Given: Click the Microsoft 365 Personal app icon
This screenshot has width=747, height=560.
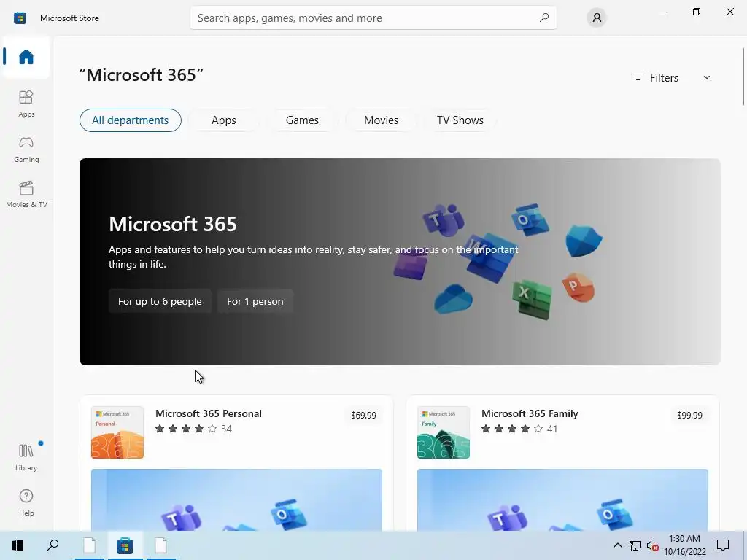Looking at the screenshot, I should pyautogui.click(x=117, y=432).
